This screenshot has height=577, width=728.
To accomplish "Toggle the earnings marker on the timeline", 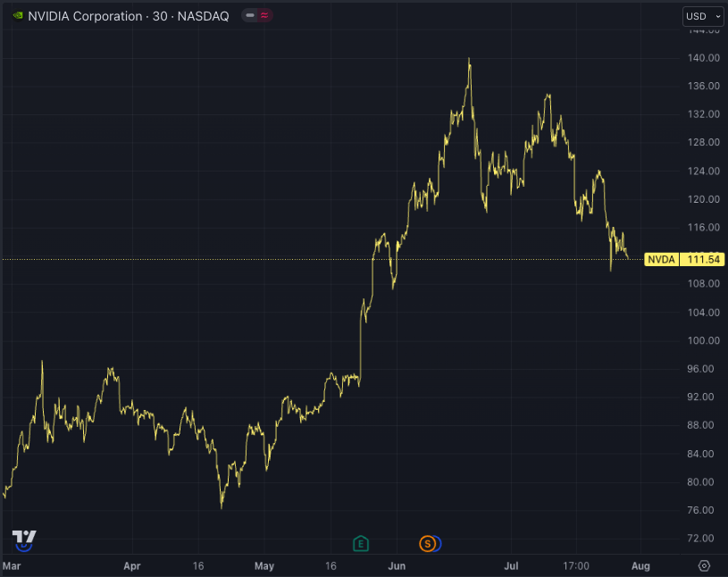I will click(x=361, y=542).
